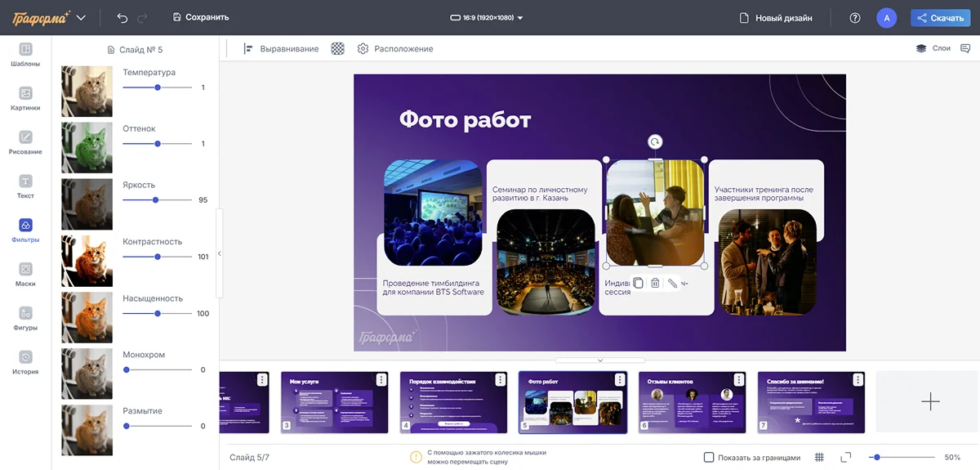Click the Насыщенность slider track

[x=158, y=313]
